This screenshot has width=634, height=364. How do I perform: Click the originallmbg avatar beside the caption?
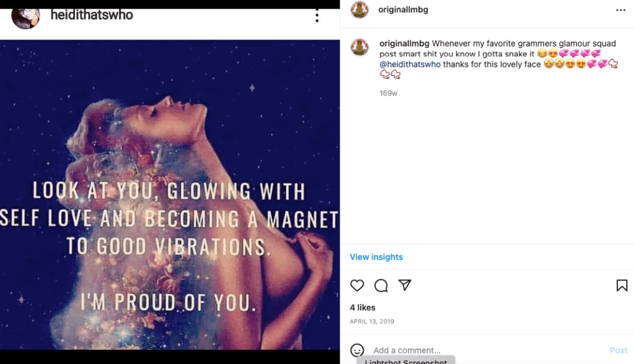click(x=359, y=47)
